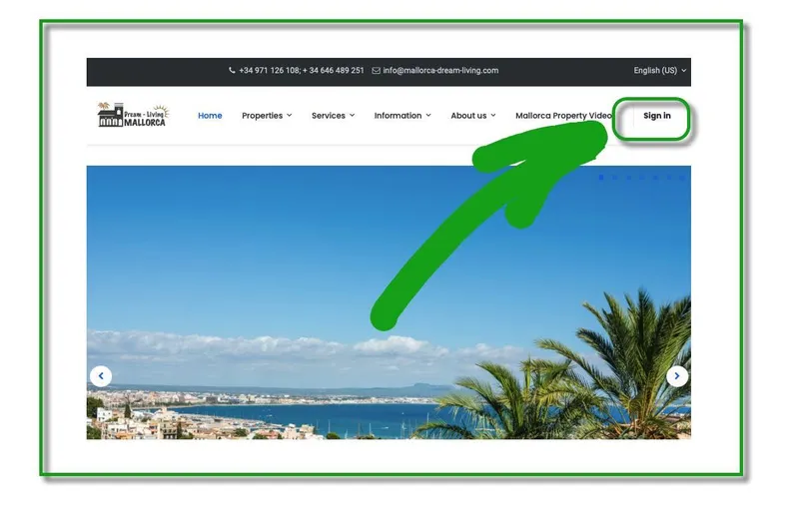Click the +34 971 126 108 phone number
Viewport: 799px width, 532px height.
point(269,70)
